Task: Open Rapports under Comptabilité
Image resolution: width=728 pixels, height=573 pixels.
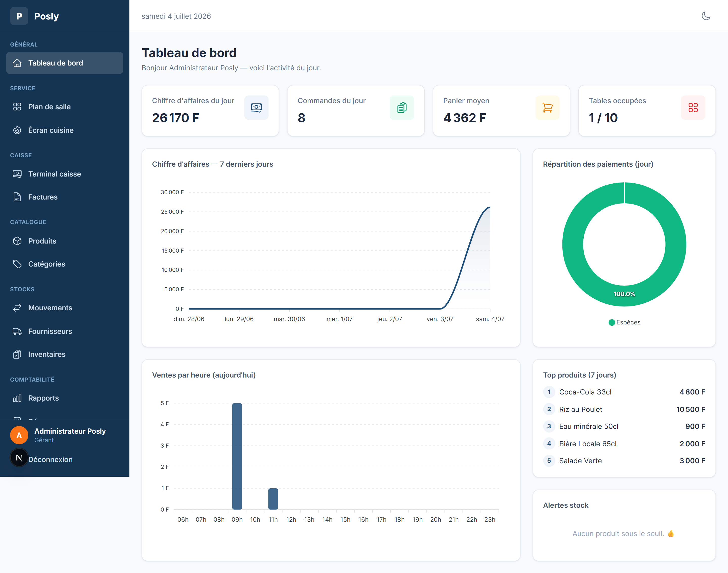Action: (64, 398)
